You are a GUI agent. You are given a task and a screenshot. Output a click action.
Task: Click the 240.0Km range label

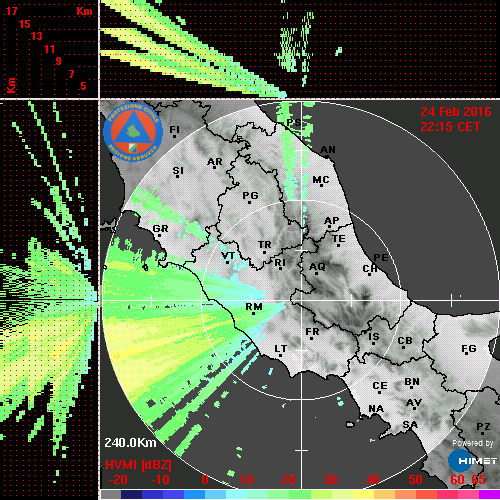[130, 443]
